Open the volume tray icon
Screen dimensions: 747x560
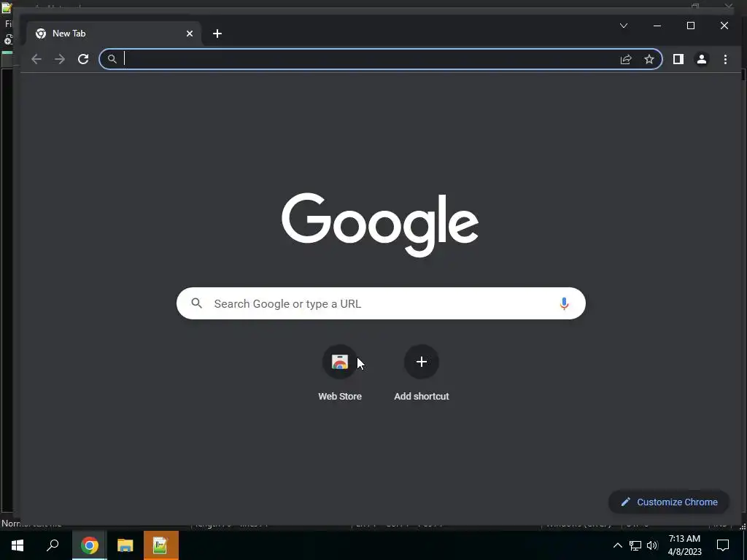[652, 545]
